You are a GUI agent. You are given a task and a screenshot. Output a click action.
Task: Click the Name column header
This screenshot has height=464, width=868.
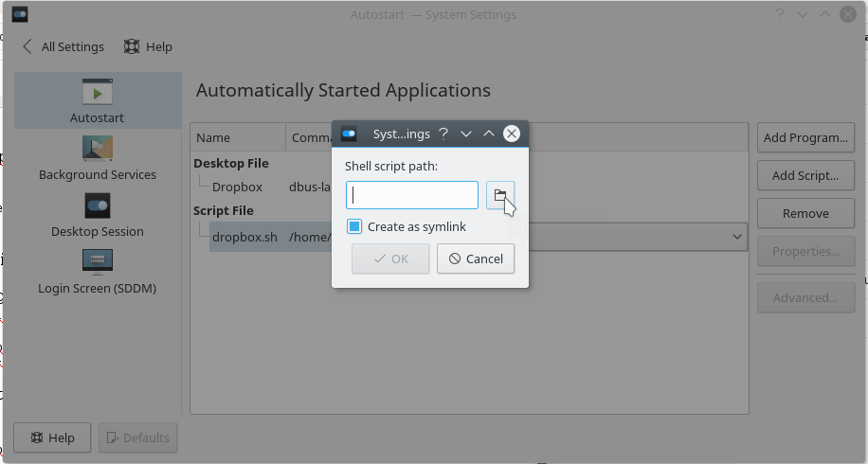pos(213,137)
